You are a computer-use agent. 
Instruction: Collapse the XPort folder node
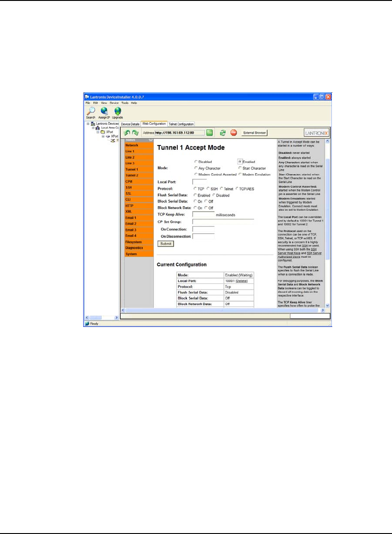pyautogui.click(x=98, y=132)
